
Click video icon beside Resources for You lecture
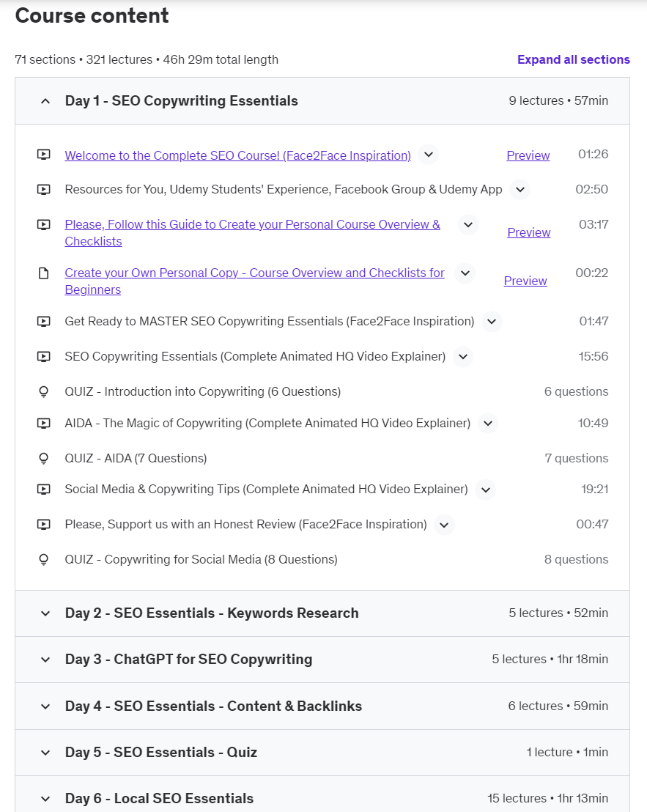click(x=44, y=190)
